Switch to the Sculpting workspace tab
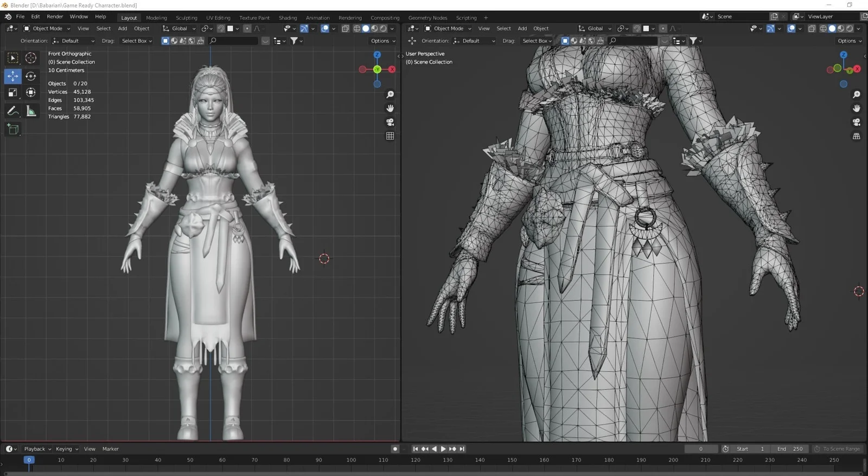 pyautogui.click(x=187, y=18)
